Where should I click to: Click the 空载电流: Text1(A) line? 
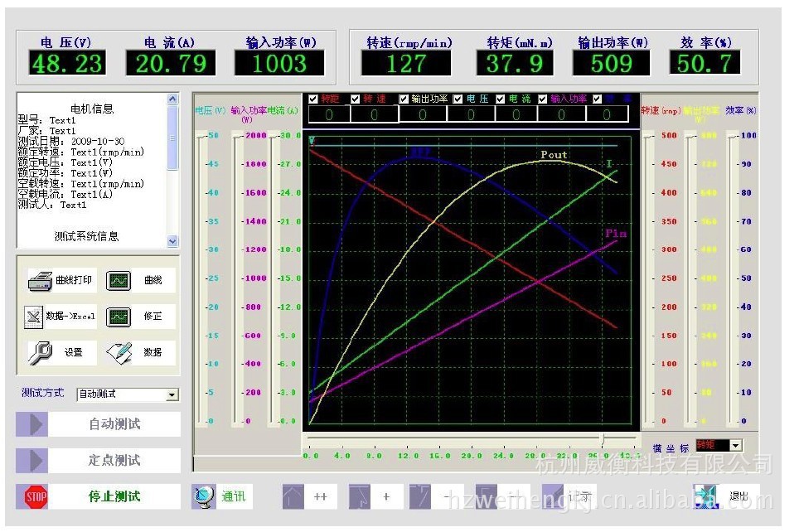coord(65,194)
